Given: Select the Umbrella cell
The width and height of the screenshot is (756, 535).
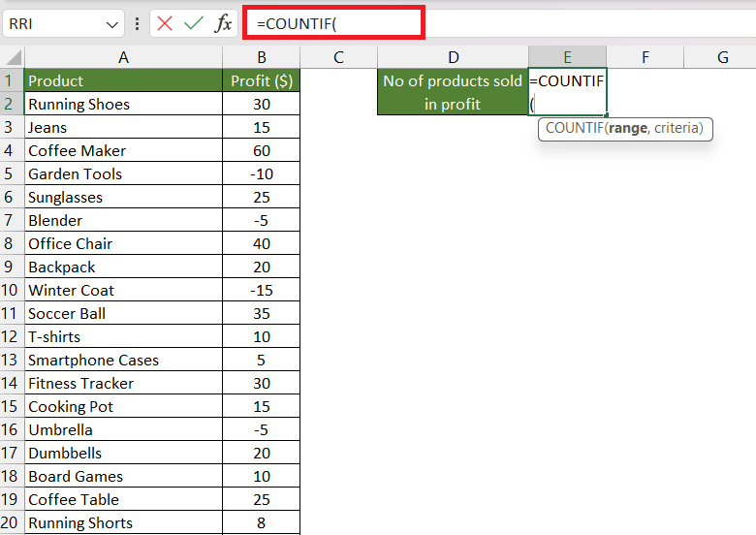Looking at the screenshot, I should click(123, 429).
